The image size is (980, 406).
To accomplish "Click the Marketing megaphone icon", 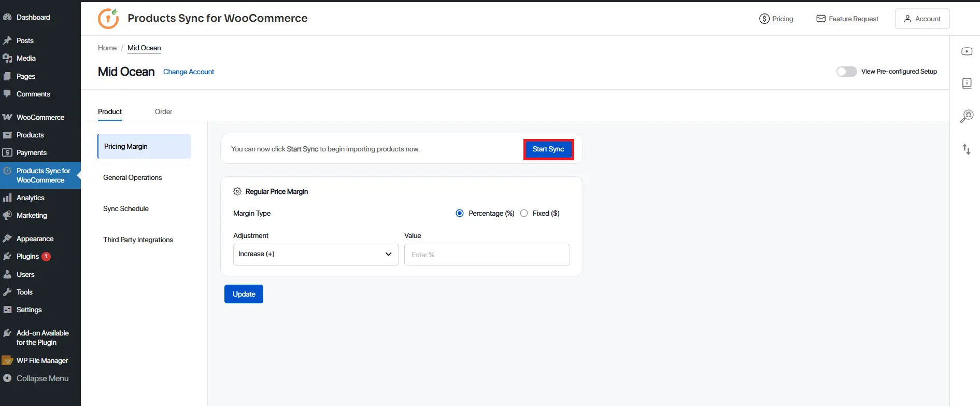I will click(7, 215).
